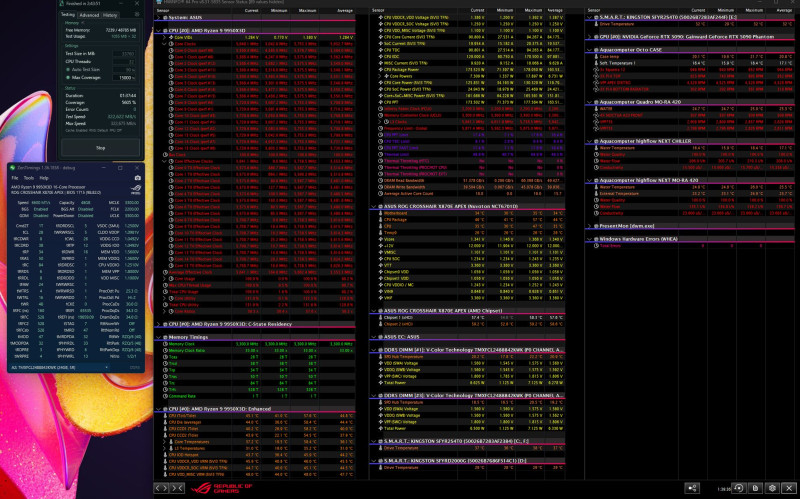Switch to the Advanced tab in memory tester
800x499 pixels.
point(89,15)
